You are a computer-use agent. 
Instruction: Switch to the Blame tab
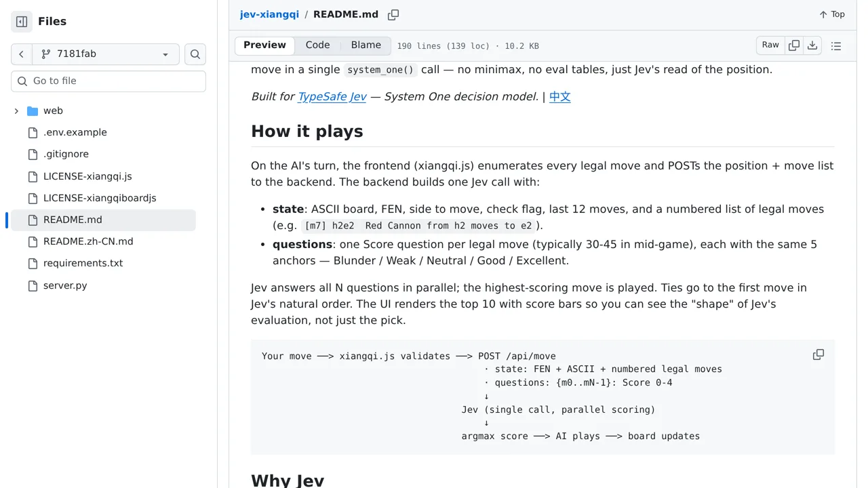coord(366,45)
